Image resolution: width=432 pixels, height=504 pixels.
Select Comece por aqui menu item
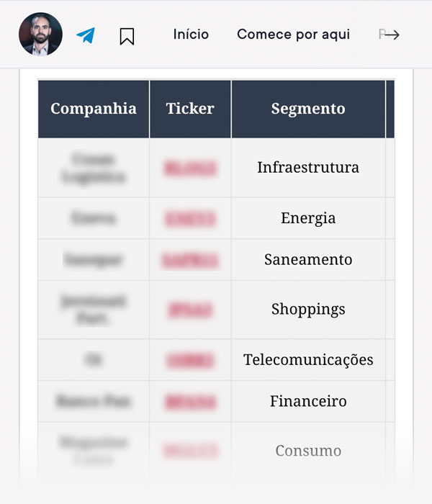293,35
